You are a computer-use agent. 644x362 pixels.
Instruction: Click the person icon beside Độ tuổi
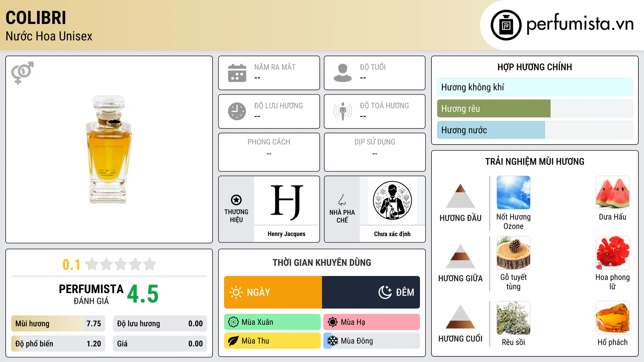342,73
